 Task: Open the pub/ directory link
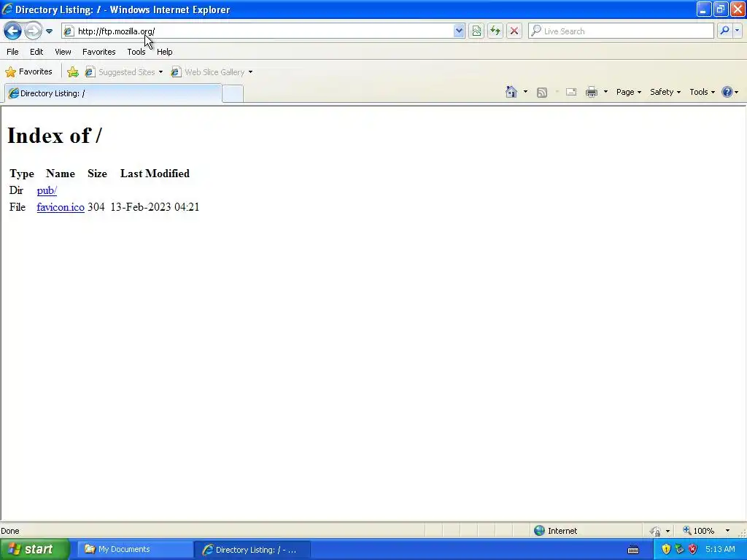(x=47, y=190)
